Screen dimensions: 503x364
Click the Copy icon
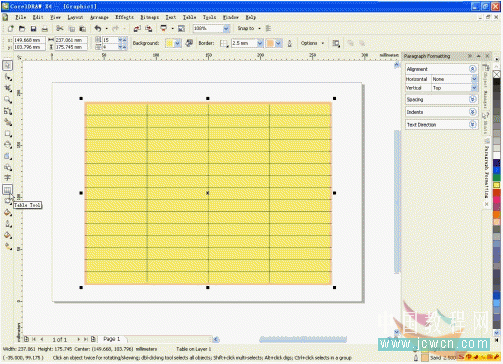click(x=71, y=29)
